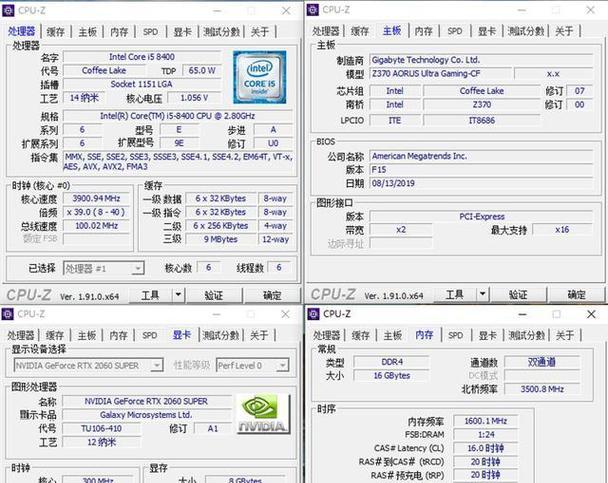Switch to 处理器 tab in mainboard window
The height and width of the screenshot is (483, 608).
(x=326, y=31)
